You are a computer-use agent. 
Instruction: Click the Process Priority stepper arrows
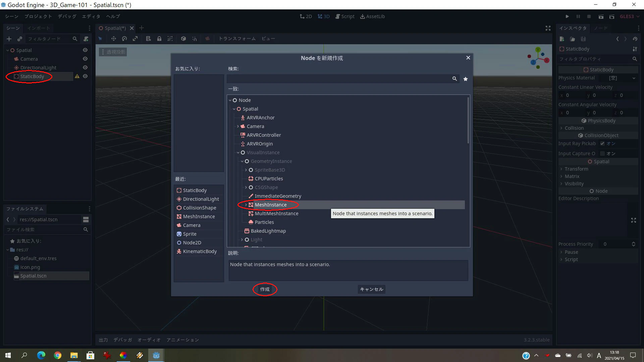click(634, 244)
